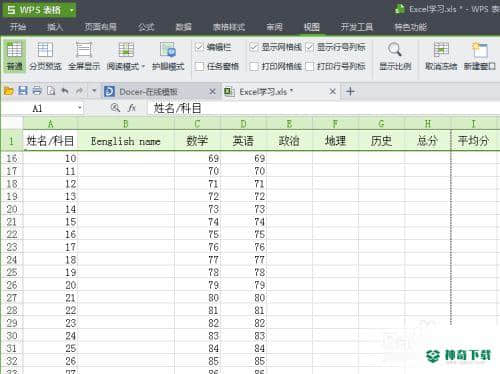Select cell 姓名/科目
500x374 pixels.
(x=50, y=141)
